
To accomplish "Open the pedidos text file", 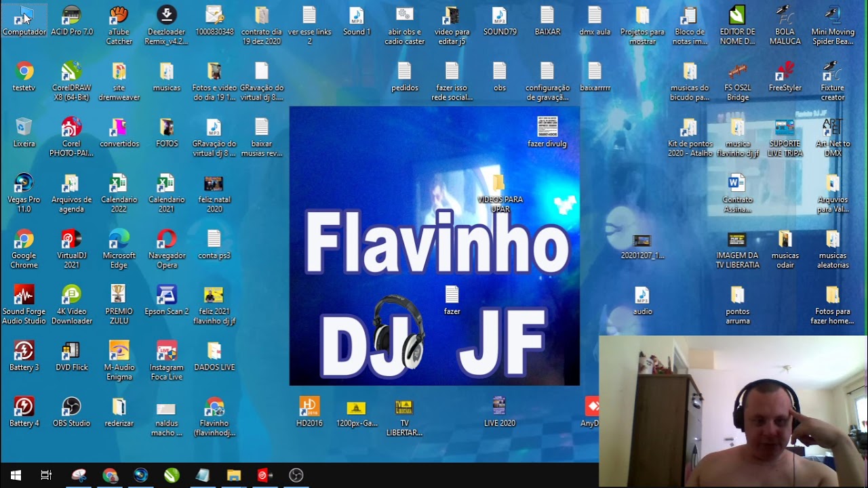I will coord(405,76).
